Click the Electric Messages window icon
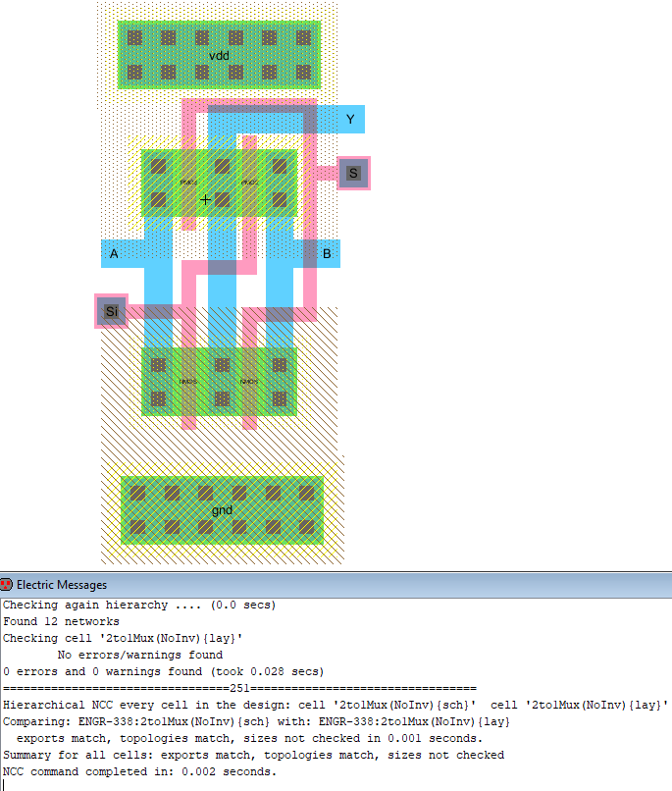Viewport: 672px width, 791px height. 7,585
